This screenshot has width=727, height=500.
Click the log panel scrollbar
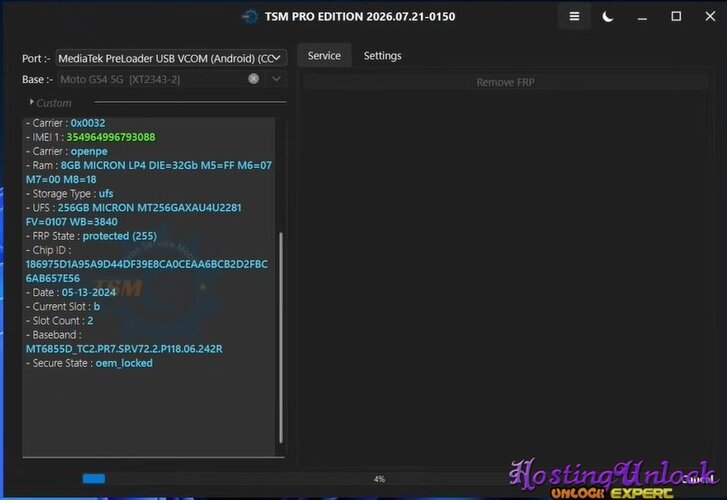click(x=281, y=337)
